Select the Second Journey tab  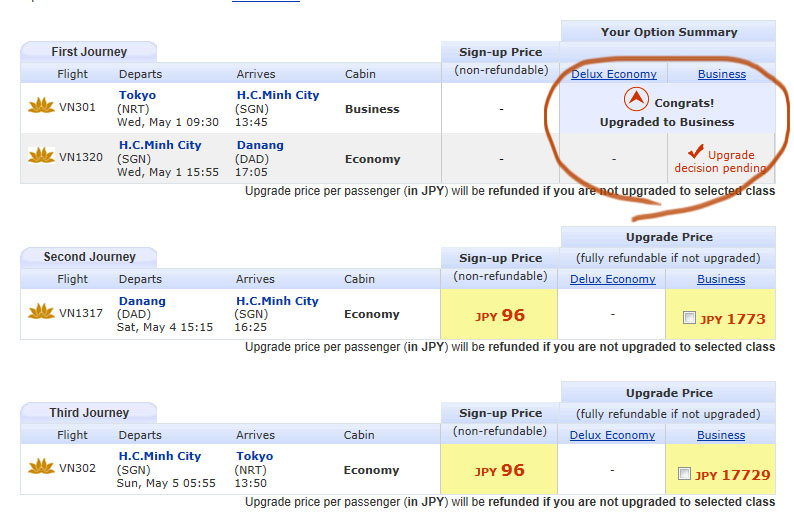point(89,257)
